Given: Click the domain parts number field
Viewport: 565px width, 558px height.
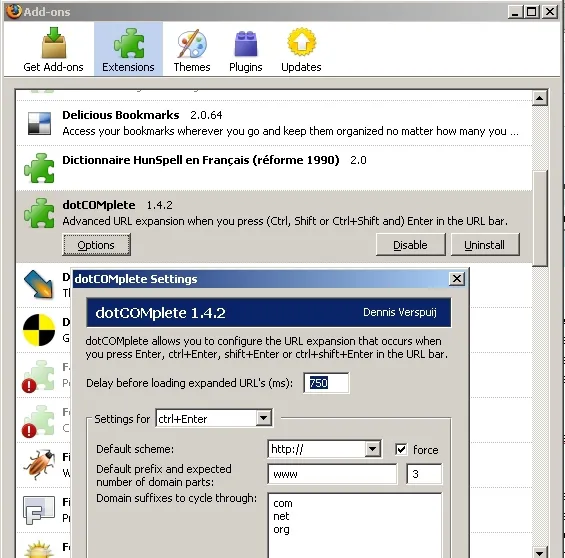Looking at the screenshot, I should coord(424,474).
